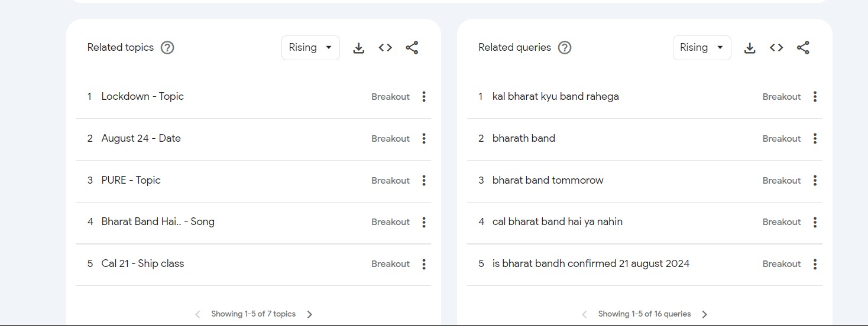
Task: Open the Bharat Band Hai.. - Song topic
Action: coord(158,222)
